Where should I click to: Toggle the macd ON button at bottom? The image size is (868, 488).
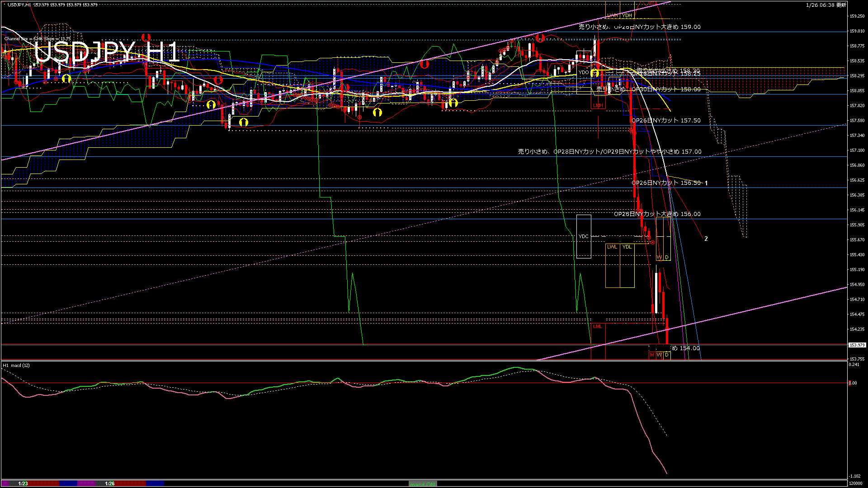pos(423,484)
